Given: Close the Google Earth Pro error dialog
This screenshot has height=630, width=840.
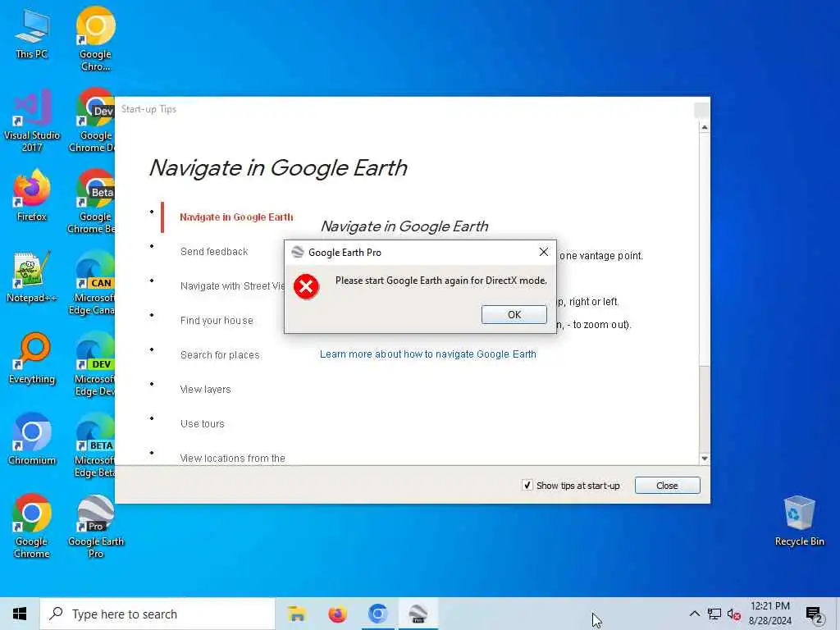Looking at the screenshot, I should coord(543,252).
